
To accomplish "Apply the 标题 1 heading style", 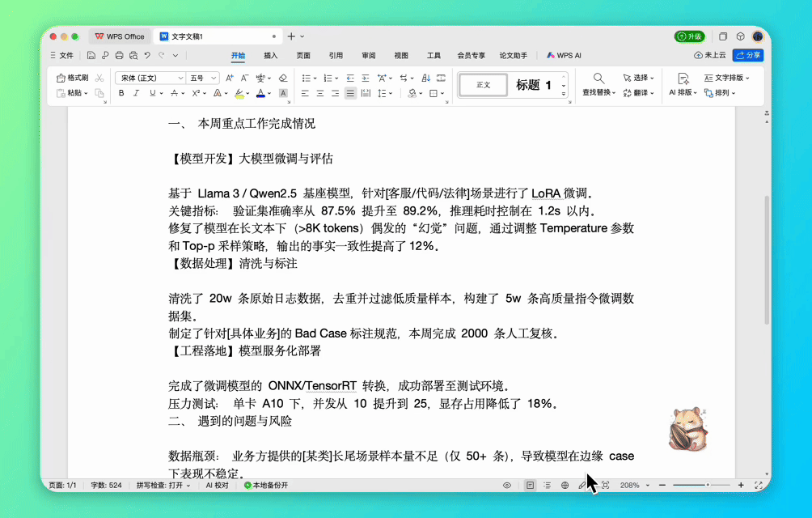I will click(x=534, y=84).
